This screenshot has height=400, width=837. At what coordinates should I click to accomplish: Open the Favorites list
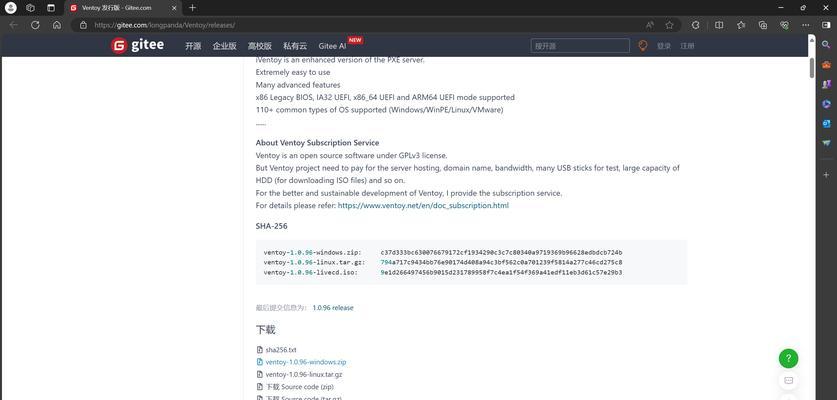point(741,25)
